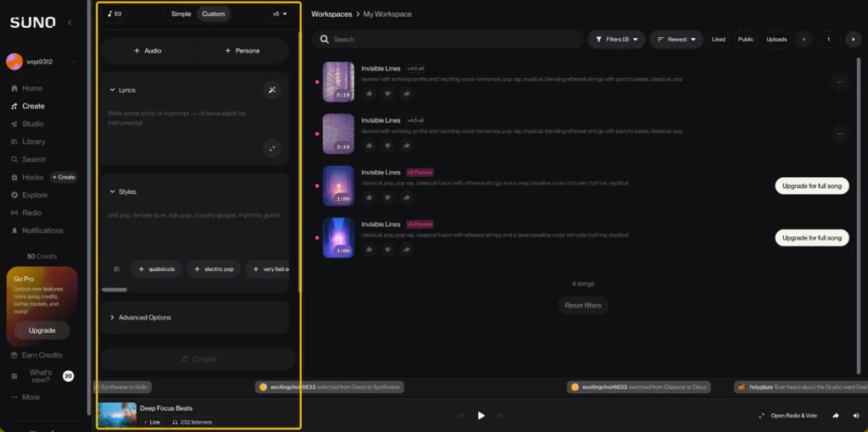This screenshot has width=868, height=432.
Task: Like the 2:19 Invisible Lines song
Action: (x=370, y=94)
